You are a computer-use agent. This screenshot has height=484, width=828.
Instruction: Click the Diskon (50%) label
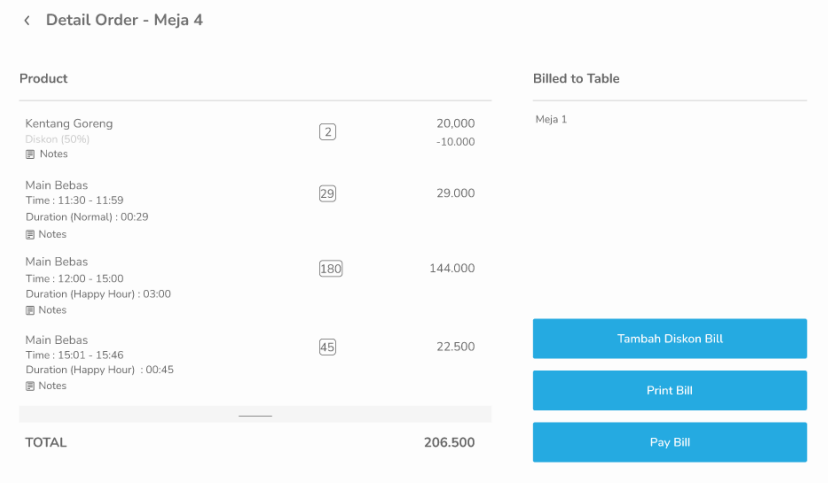coord(58,140)
